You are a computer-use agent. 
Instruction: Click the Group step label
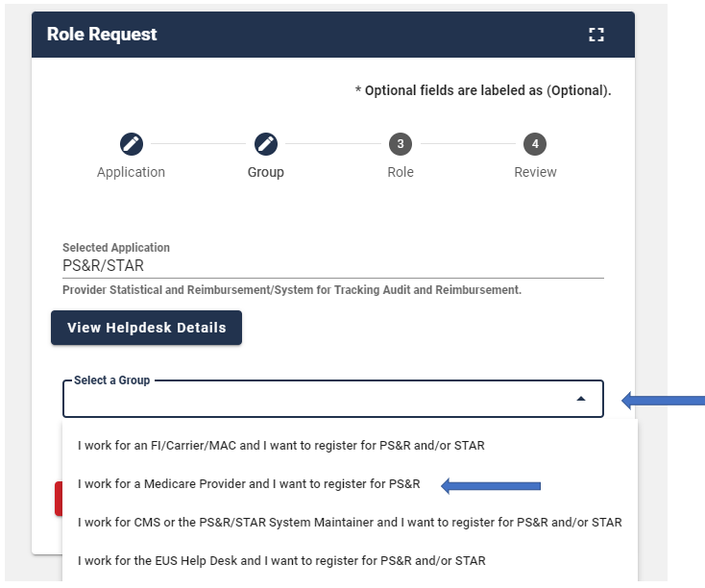pyautogui.click(x=266, y=172)
